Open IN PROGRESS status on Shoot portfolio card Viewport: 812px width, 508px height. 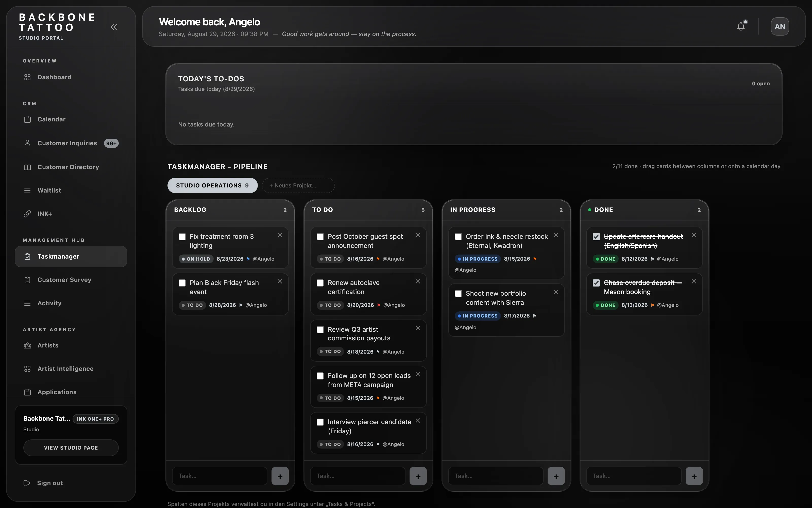[478, 316]
